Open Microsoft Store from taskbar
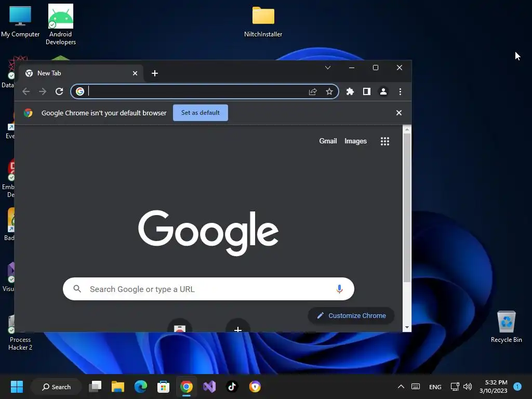Viewport: 532px width, 399px height. pos(164,387)
